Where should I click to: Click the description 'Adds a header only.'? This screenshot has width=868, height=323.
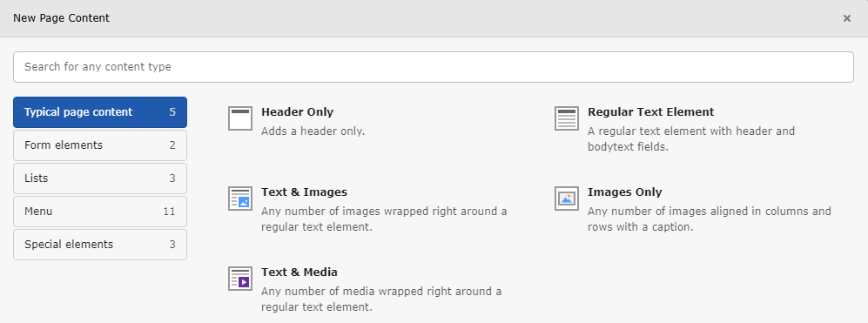click(x=313, y=131)
